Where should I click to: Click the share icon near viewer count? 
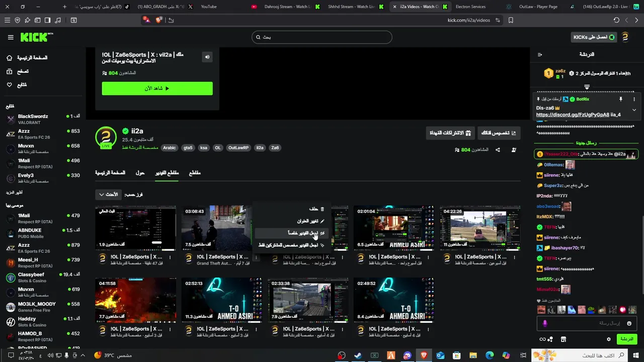(498, 150)
